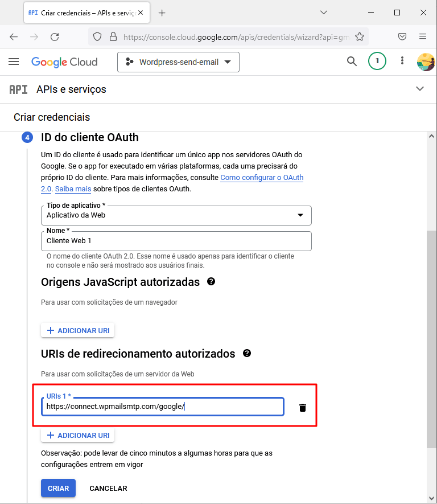Show help for Origens JavaScript autorizadas
The height and width of the screenshot is (504, 437).
coord(211,281)
